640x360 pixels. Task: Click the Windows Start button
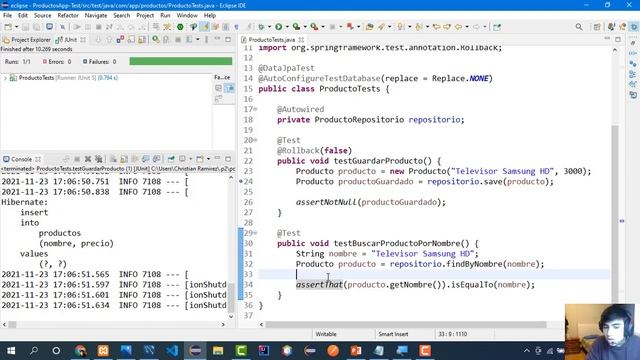[x=11, y=351]
